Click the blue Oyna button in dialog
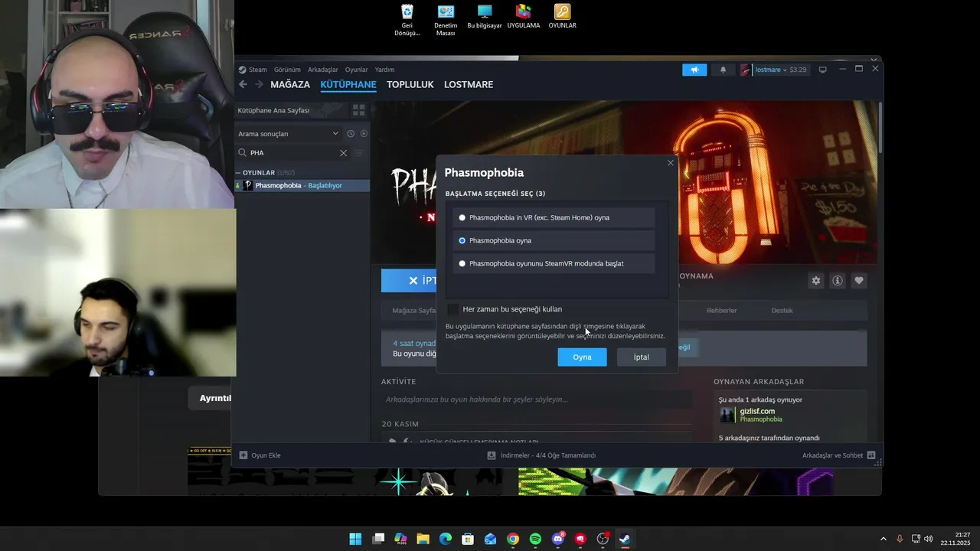The height and width of the screenshot is (551, 980). 582,357
